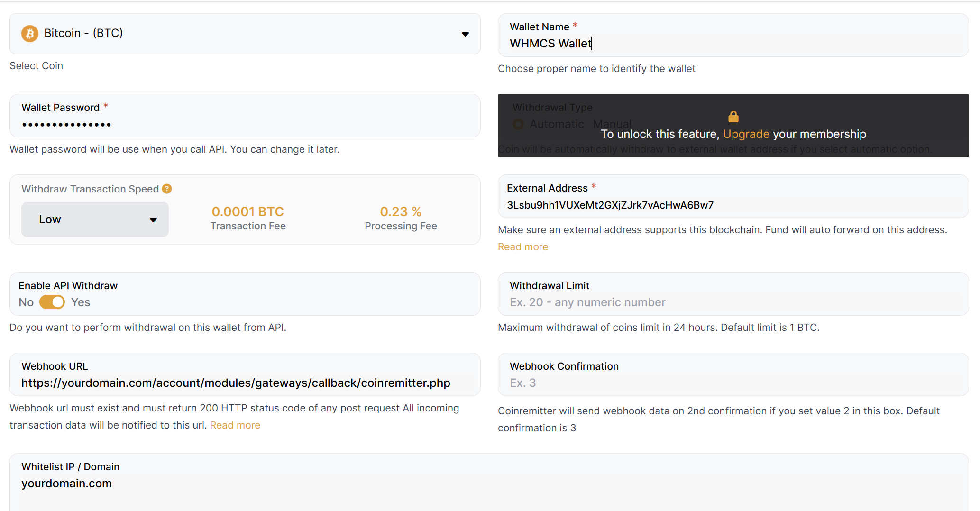The height and width of the screenshot is (511, 980).
Task: Click the Webhook URL input field
Action: (x=245, y=383)
